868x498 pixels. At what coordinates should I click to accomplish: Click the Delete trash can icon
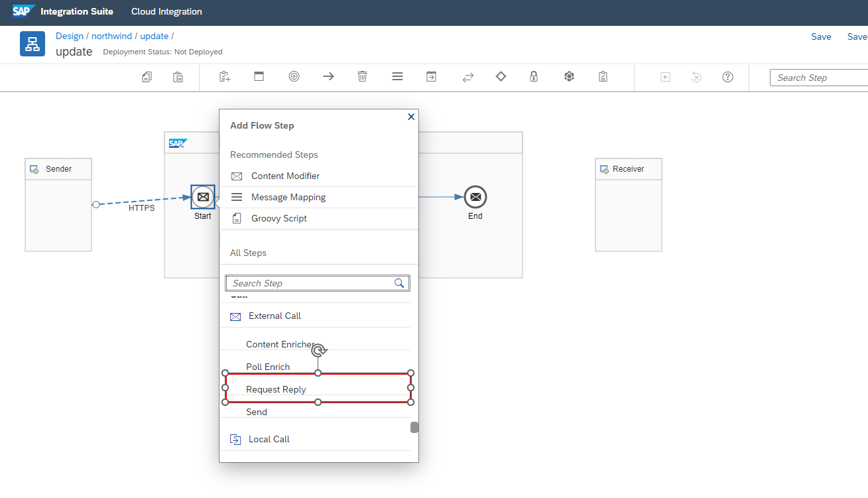pos(362,76)
